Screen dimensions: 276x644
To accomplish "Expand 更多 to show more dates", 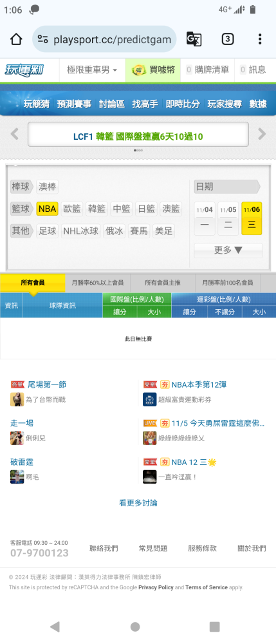I will 228,250.
